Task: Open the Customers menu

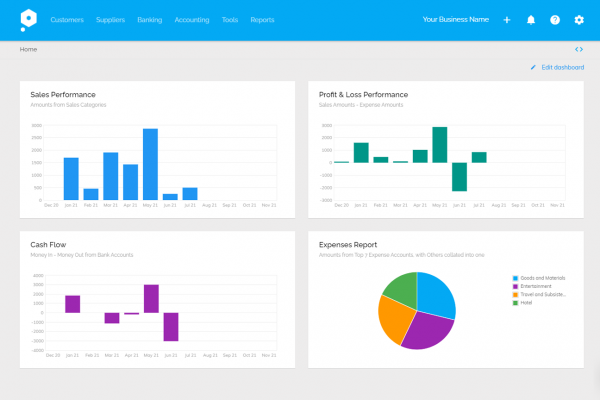Action: coord(66,19)
